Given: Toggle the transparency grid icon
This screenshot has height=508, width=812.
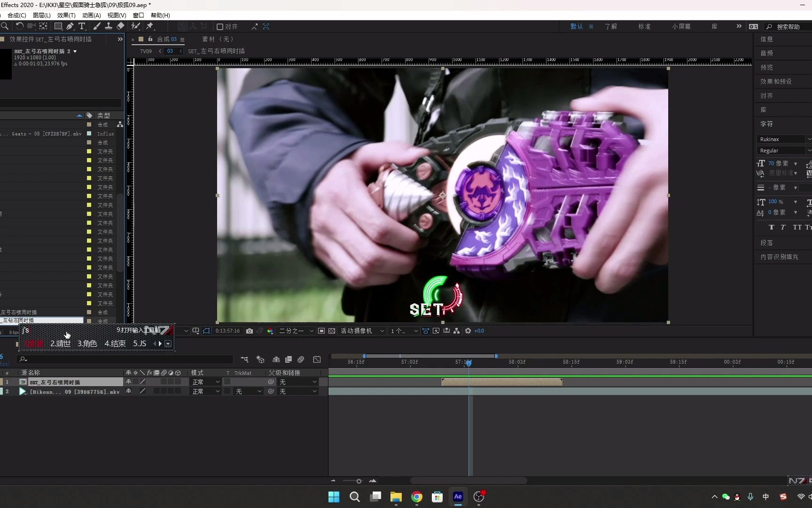Looking at the screenshot, I should point(332,331).
